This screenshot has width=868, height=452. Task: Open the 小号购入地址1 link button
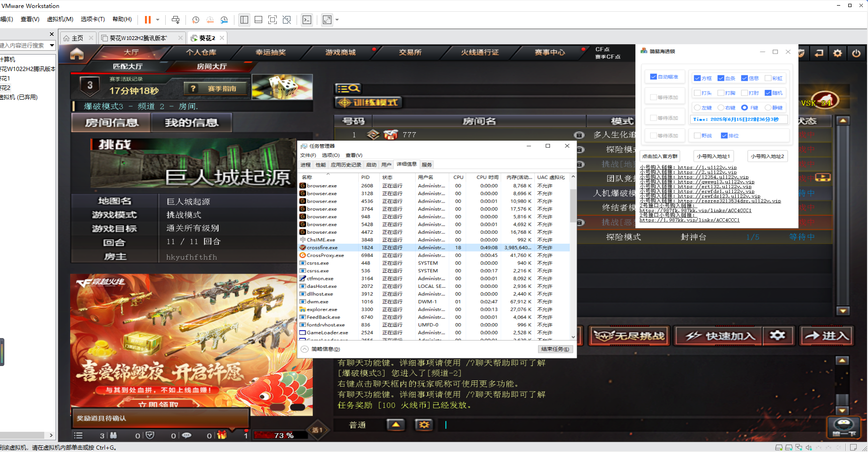click(x=713, y=156)
